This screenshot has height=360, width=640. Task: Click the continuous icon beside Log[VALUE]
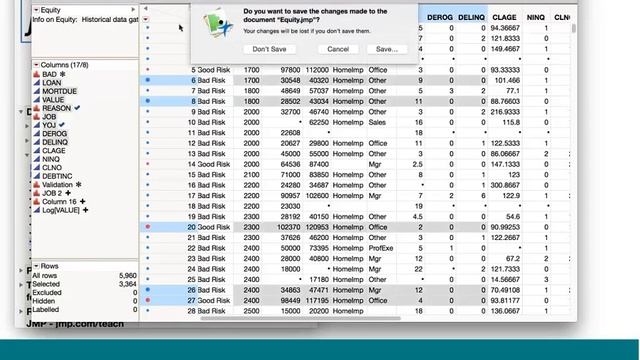pyautogui.click(x=36, y=210)
